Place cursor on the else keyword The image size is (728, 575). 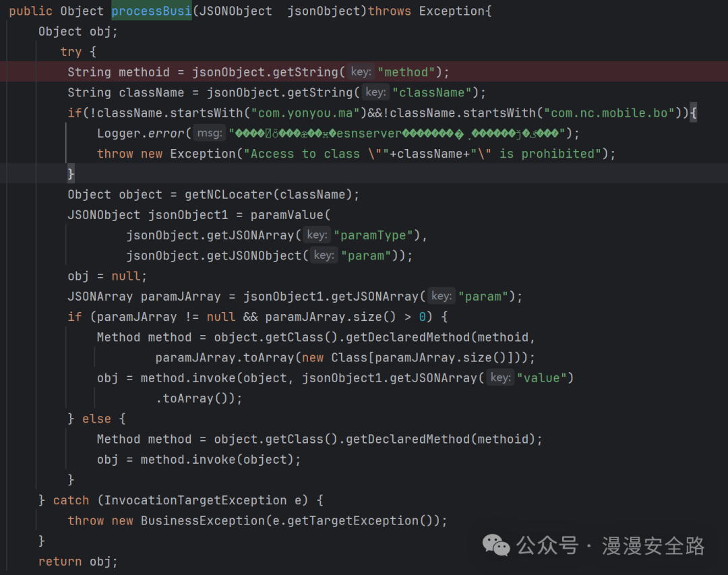[97, 419]
